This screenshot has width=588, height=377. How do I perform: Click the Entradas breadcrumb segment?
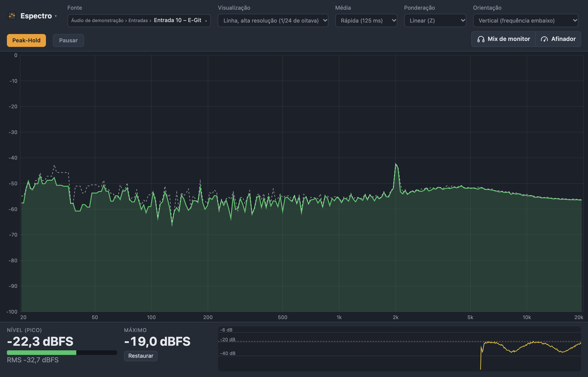138,21
